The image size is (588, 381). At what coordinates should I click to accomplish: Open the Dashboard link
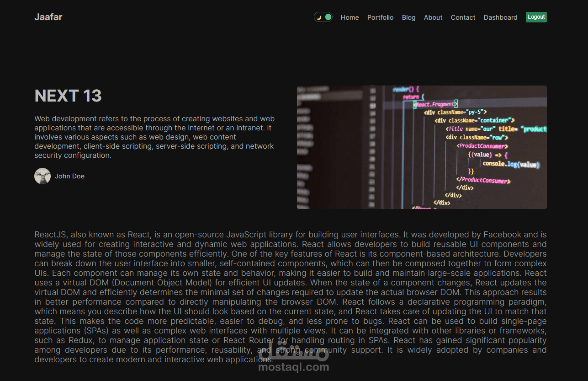point(501,17)
